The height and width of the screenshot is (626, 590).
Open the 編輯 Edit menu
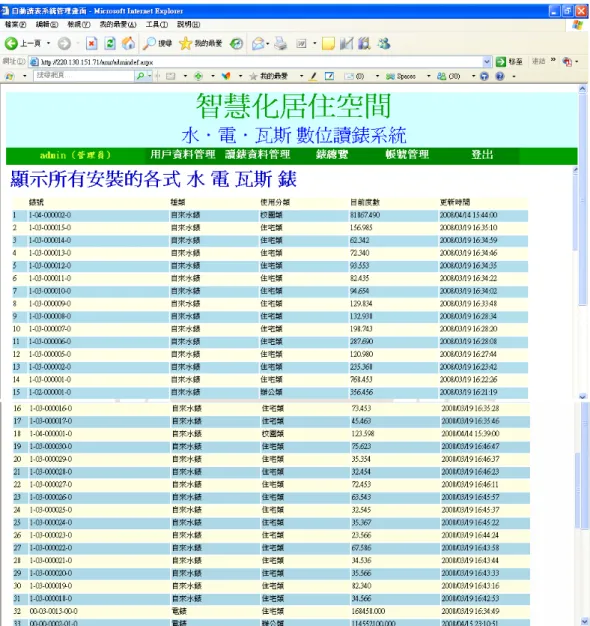click(x=47, y=25)
